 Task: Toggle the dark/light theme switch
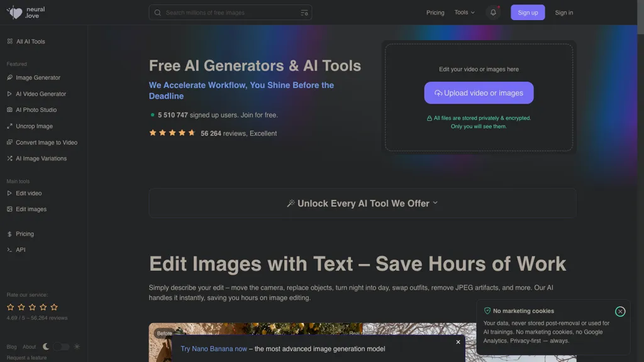click(61, 347)
